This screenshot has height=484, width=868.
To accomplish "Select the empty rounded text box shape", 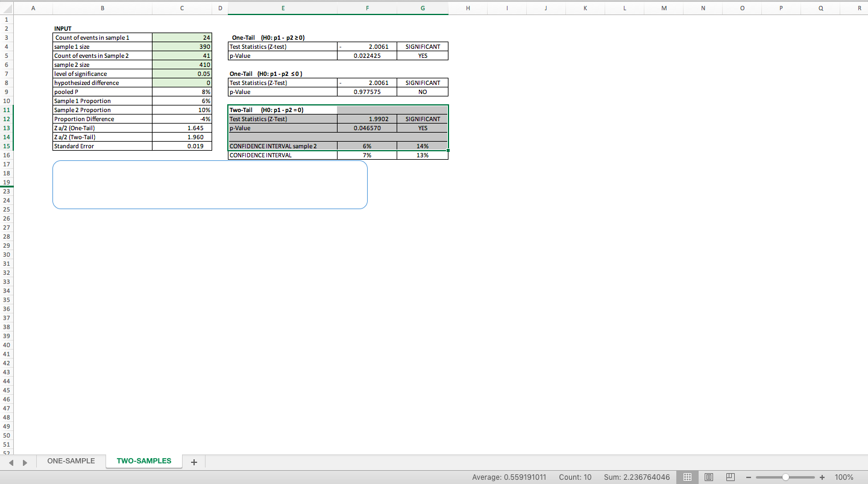I will [x=210, y=185].
